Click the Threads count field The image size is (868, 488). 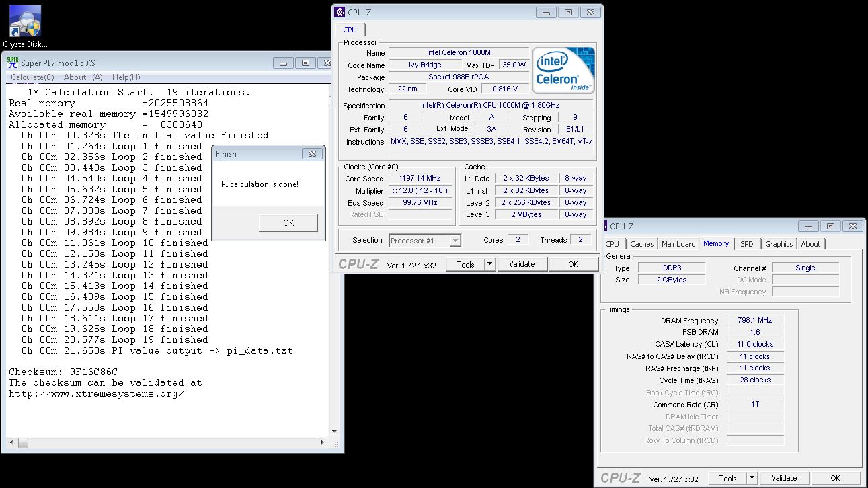click(580, 239)
